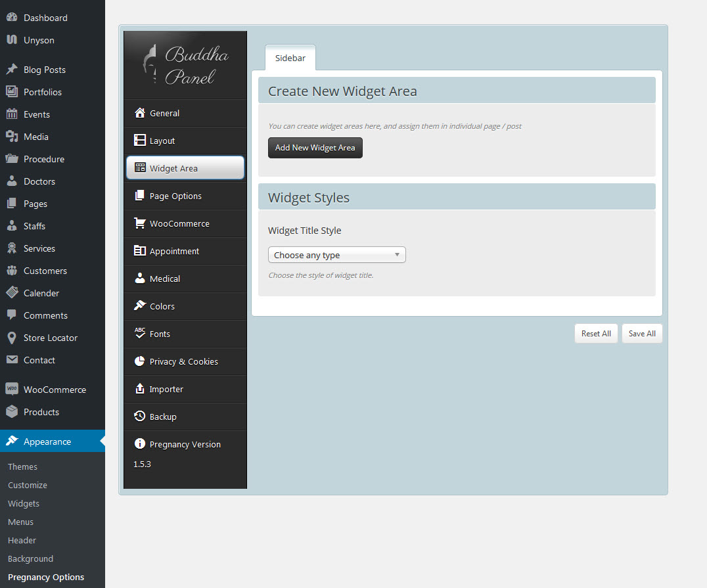This screenshot has height=588, width=707.
Task: Click the Backup history clock icon
Action: pyautogui.click(x=139, y=417)
